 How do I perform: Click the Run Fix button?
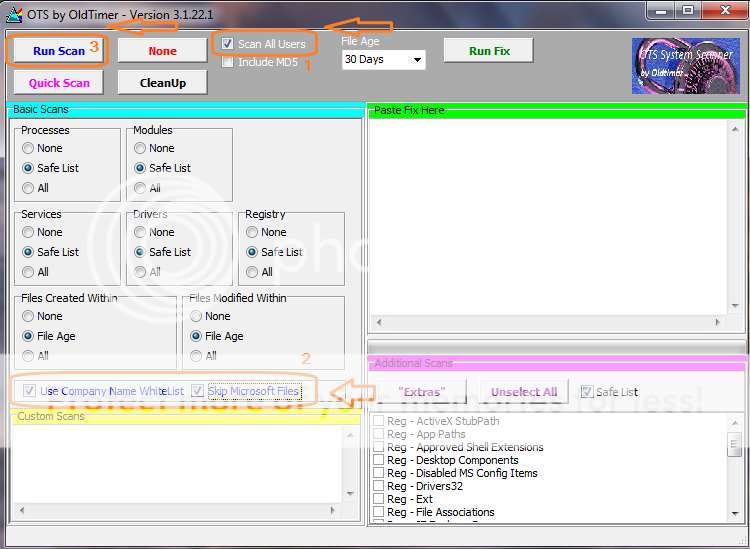[x=488, y=51]
